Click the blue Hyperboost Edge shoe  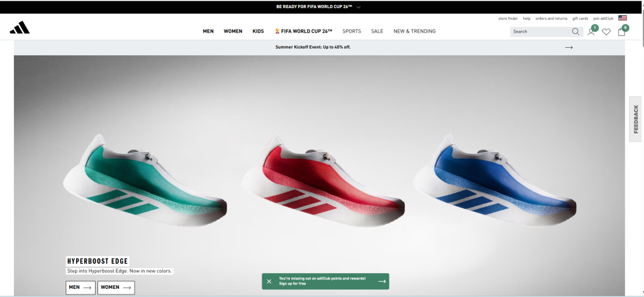coord(494,180)
